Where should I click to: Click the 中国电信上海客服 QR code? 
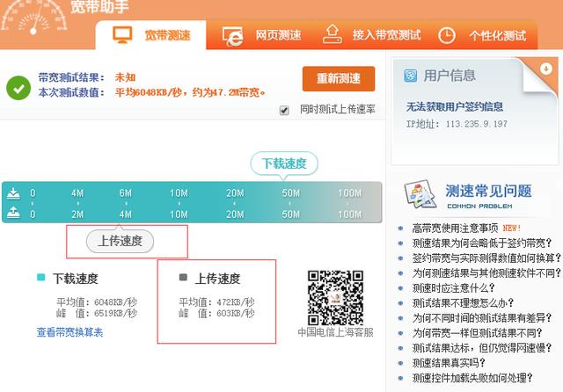pyautogui.click(x=335, y=298)
